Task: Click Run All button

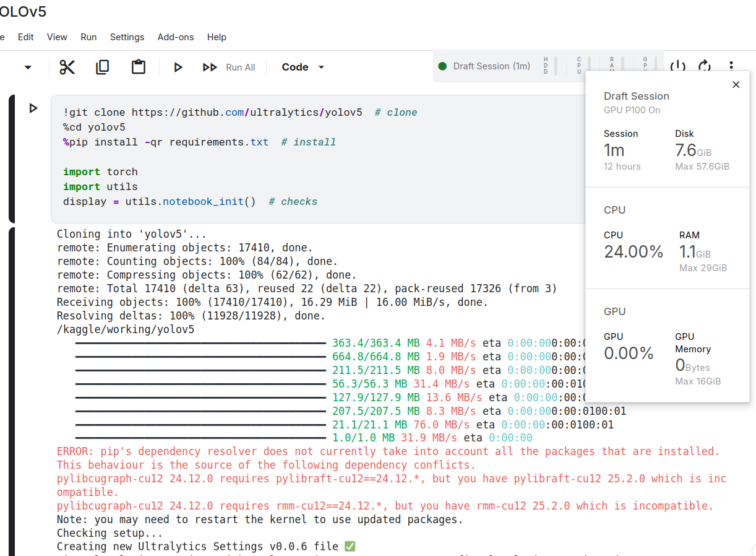Action: [x=229, y=67]
